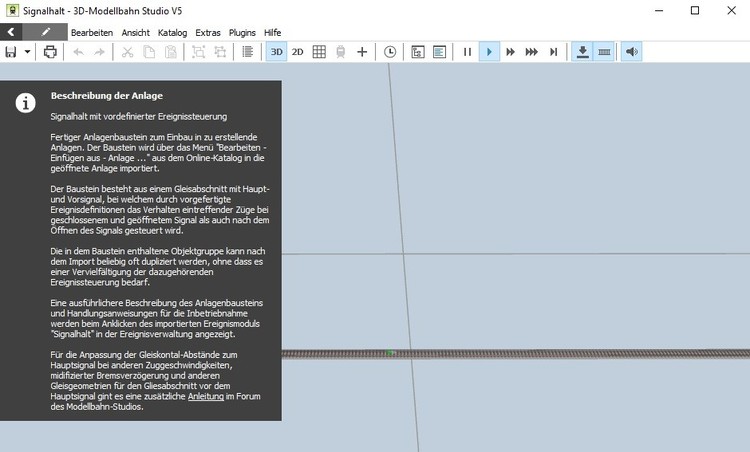The width and height of the screenshot is (750, 452).
Task: Toggle the place-on-ground download arrow icon
Action: pos(582,52)
